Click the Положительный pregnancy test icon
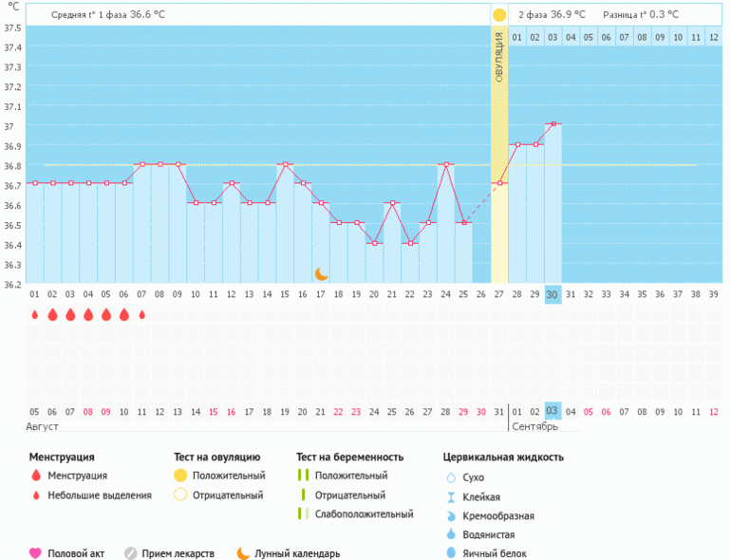This screenshot has height=560, width=731. [302, 475]
